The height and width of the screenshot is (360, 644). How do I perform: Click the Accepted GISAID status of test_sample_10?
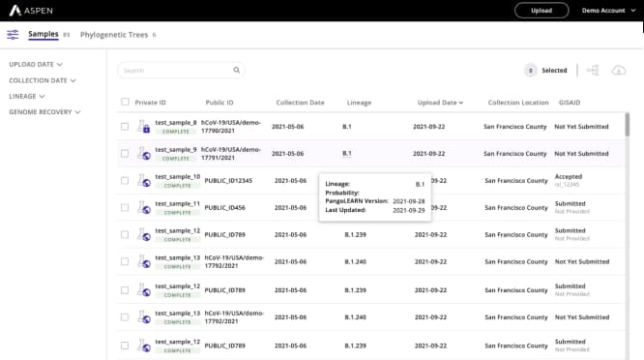[569, 177]
